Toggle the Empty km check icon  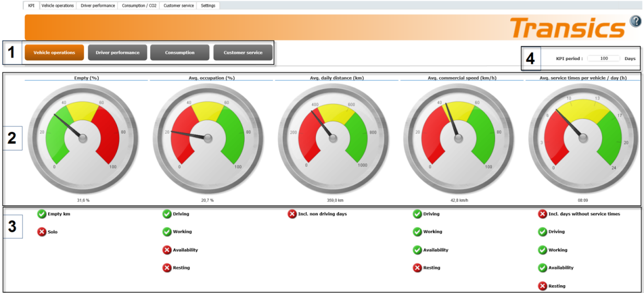click(x=42, y=214)
